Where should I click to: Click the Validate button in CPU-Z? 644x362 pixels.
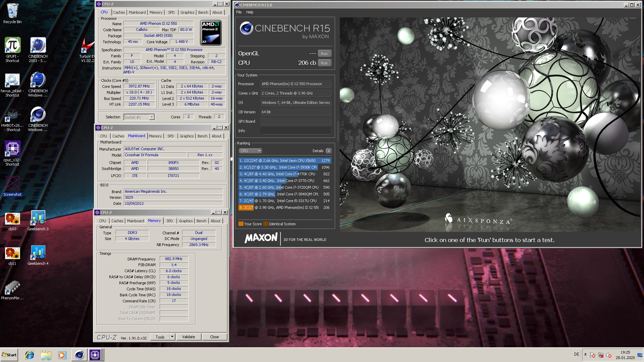(189, 337)
